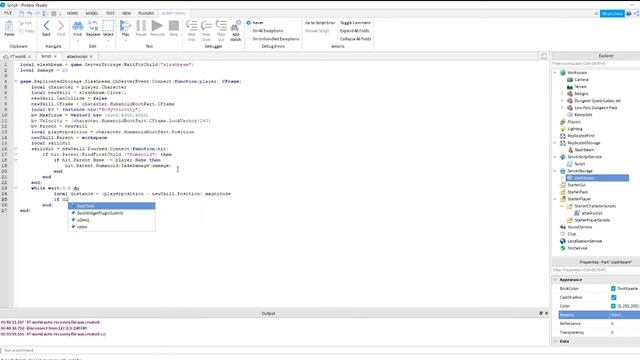Click the Stop test icon
This screenshot has height=360, width=640.
(x=174, y=26)
